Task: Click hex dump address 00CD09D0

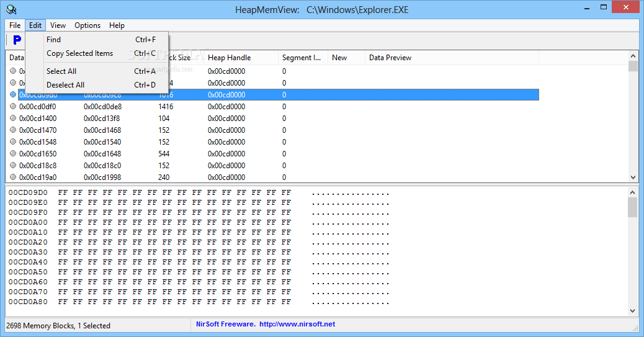Action: [x=28, y=192]
